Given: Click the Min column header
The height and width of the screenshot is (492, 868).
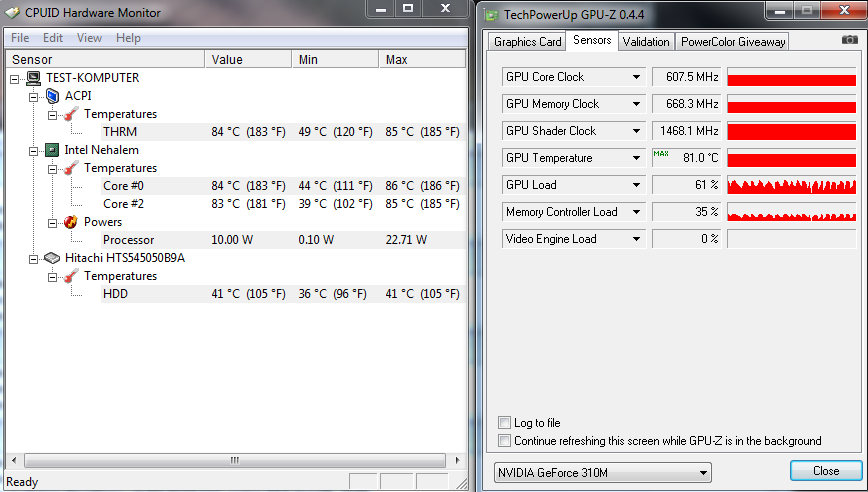Looking at the screenshot, I should tap(335, 60).
